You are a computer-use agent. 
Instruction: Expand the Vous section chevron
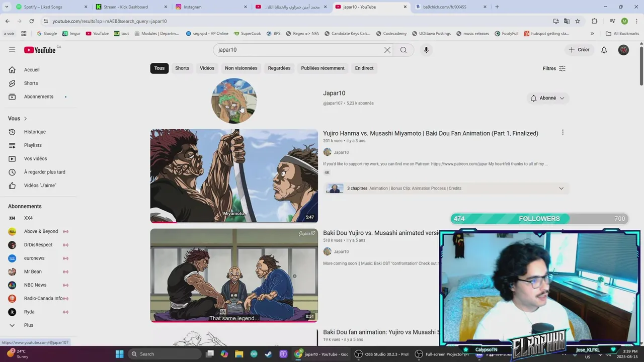coord(25,119)
